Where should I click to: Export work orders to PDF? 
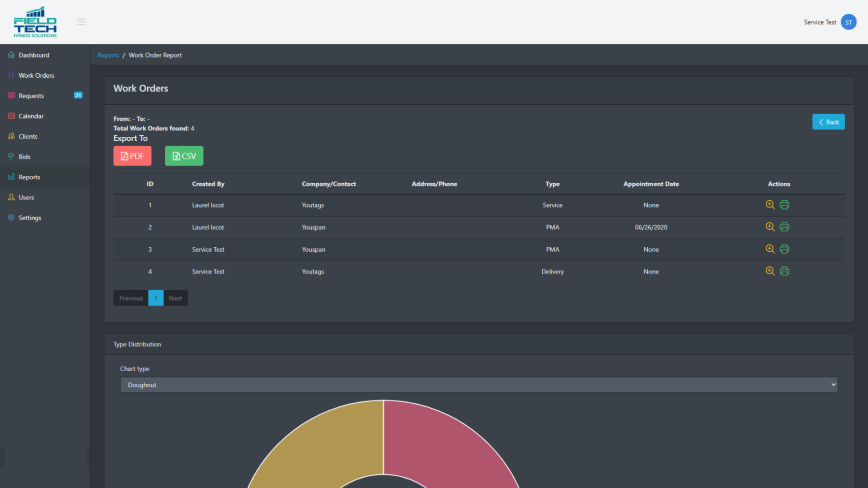pos(132,156)
